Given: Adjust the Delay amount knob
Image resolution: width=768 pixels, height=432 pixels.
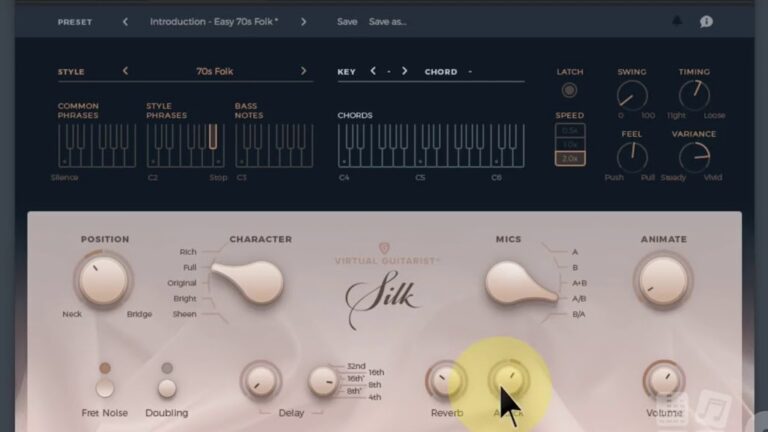Looking at the screenshot, I should click(x=261, y=381).
